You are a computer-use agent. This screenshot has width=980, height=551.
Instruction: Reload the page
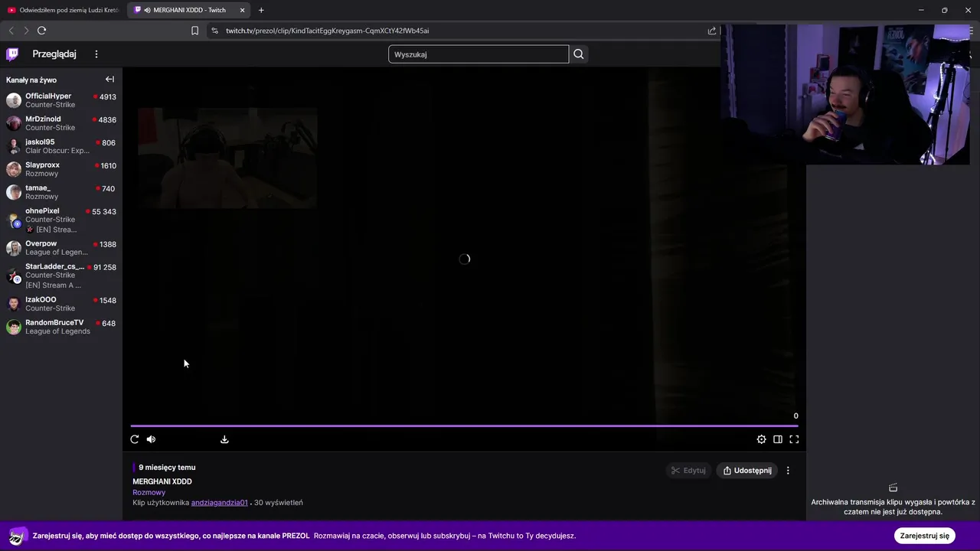[41, 31]
